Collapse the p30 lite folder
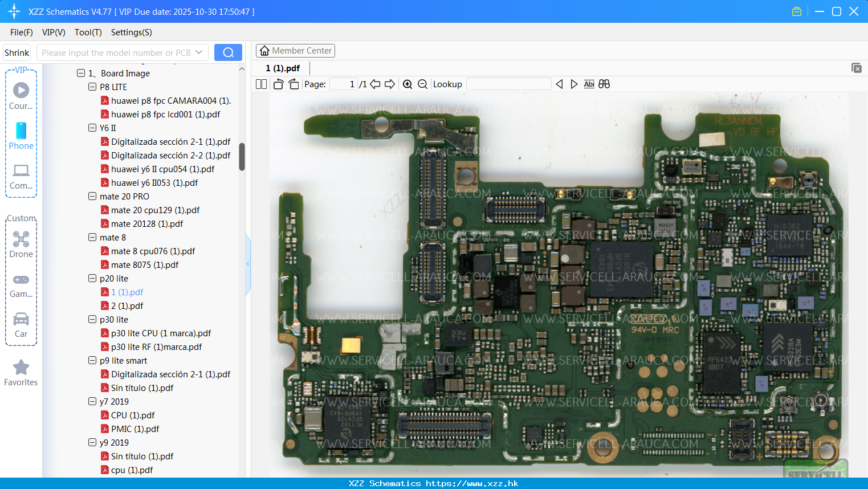Viewport: 868px width, 489px height. (x=92, y=319)
